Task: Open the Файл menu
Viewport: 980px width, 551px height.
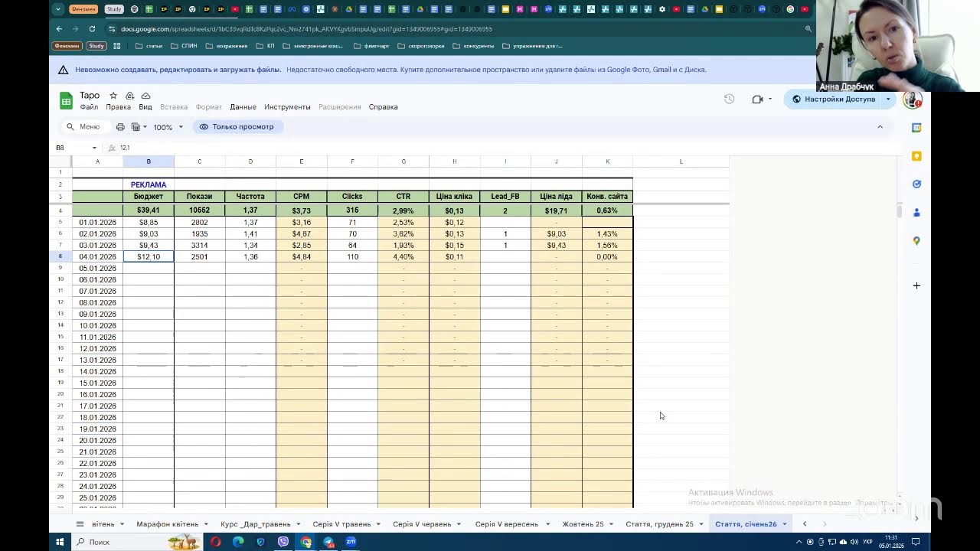Action: click(x=89, y=107)
